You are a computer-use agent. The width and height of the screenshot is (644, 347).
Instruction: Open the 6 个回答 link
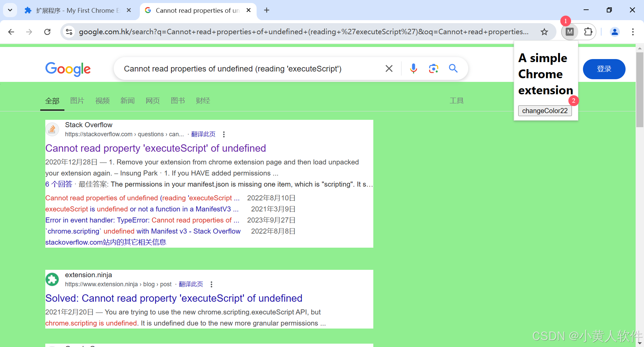point(59,184)
